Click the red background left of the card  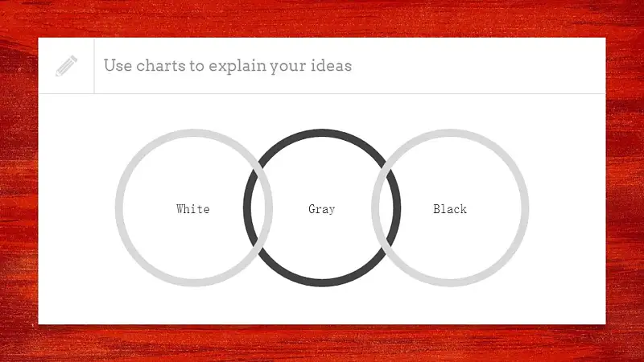click(19, 180)
